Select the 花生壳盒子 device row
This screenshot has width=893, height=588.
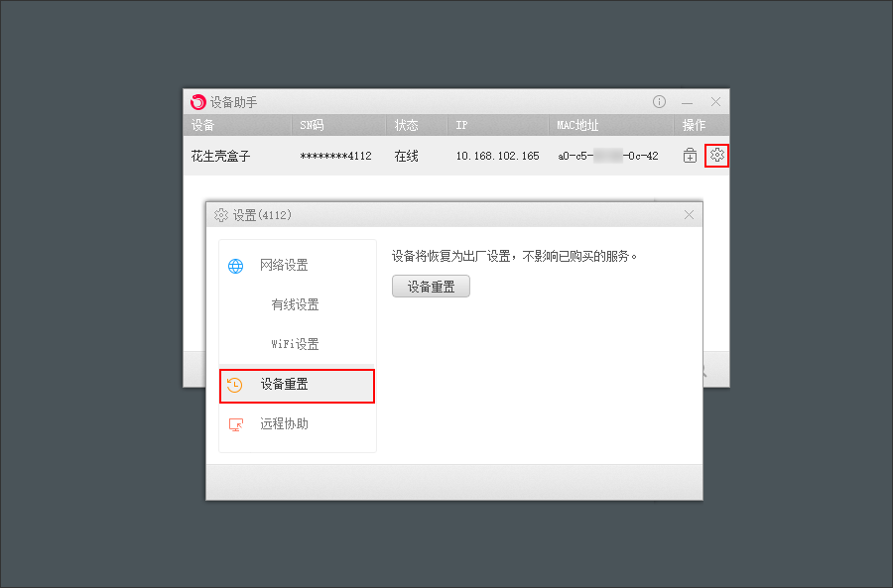pyautogui.click(x=456, y=156)
